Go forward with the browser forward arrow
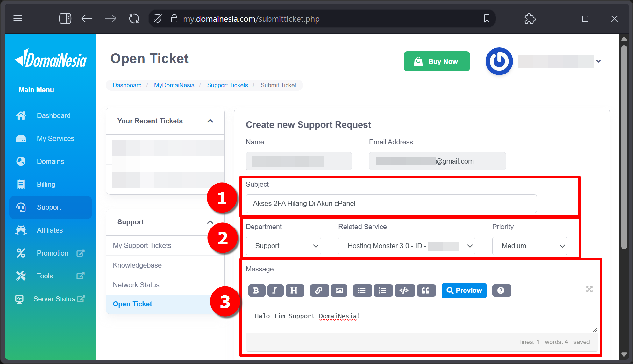633x364 pixels. pyautogui.click(x=110, y=18)
